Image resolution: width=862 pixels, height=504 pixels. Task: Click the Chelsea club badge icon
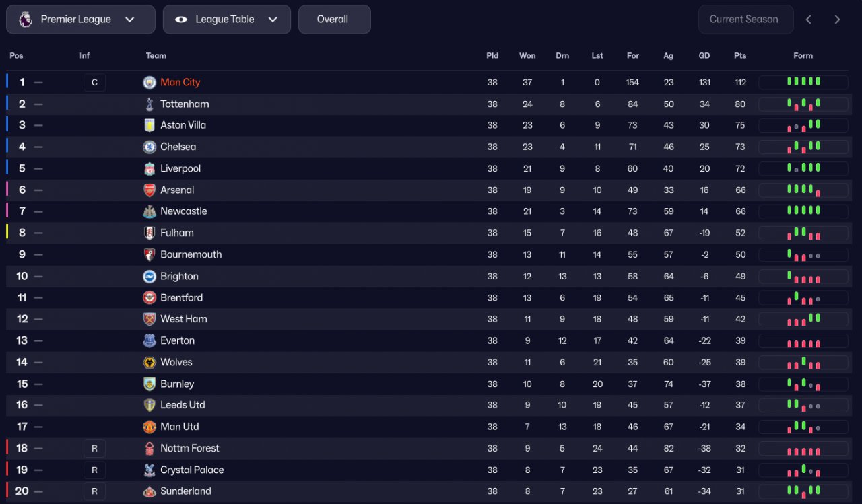[x=150, y=147]
